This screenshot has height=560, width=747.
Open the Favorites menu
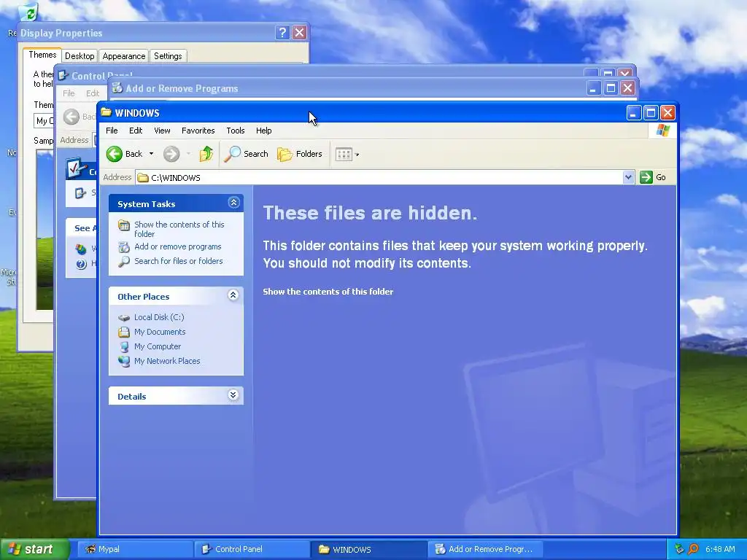click(x=198, y=131)
